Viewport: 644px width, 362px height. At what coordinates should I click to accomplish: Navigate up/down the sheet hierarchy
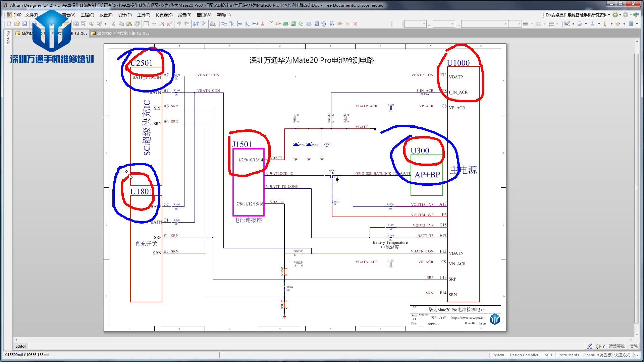point(196,24)
